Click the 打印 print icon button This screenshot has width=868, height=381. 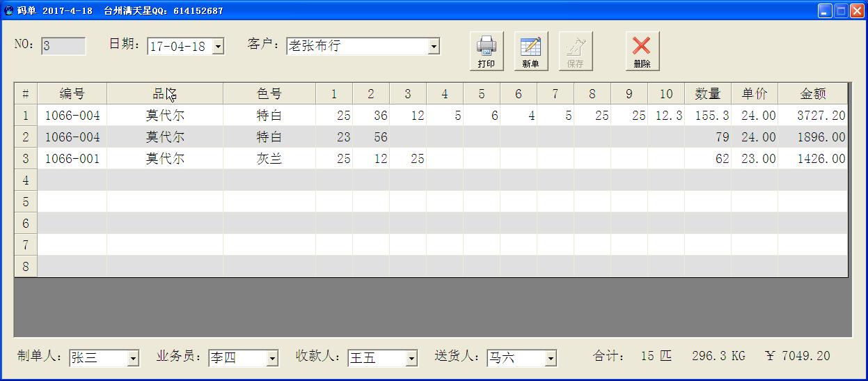click(487, 51)
